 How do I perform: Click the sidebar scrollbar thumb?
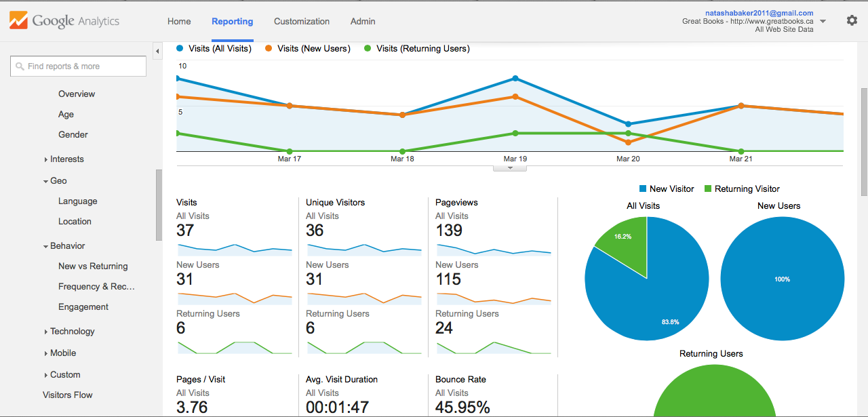[159, 205]
